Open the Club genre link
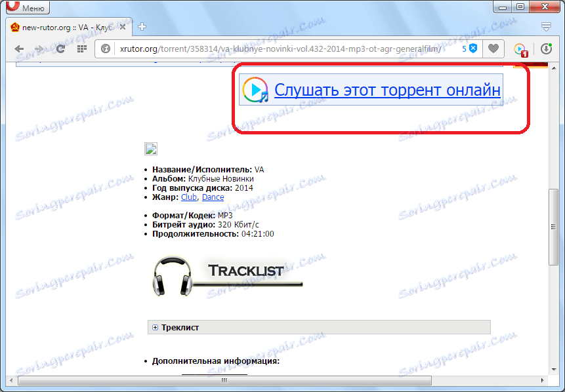The width and height of the screenshot is (565, 392). click(189, 197)
